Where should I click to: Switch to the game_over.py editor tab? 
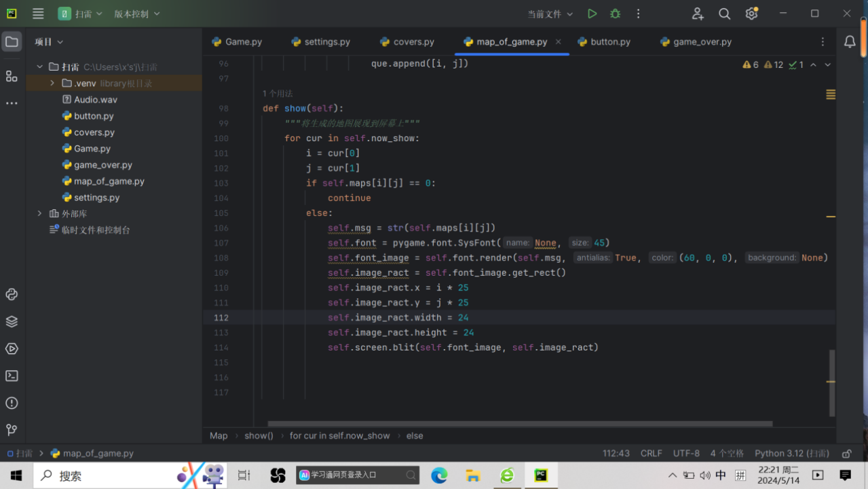[x=696, y=41]
